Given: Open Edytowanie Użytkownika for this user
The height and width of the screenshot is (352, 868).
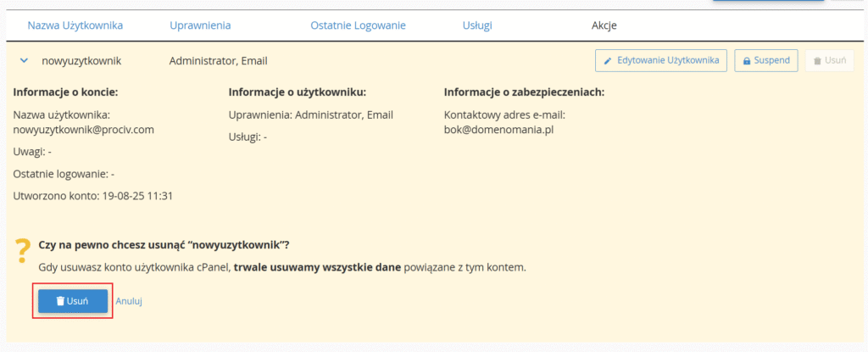Looking at the screenshot, I should [661, 61].
